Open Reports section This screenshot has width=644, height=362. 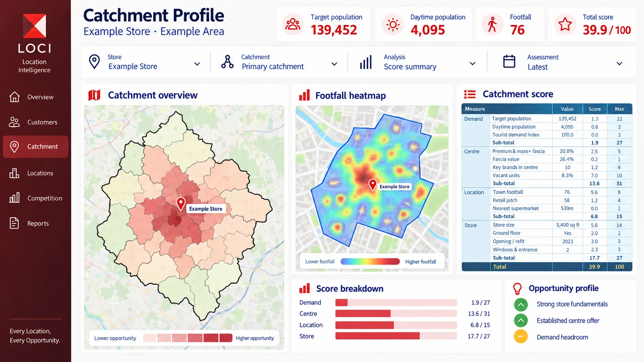coord(35,224)
